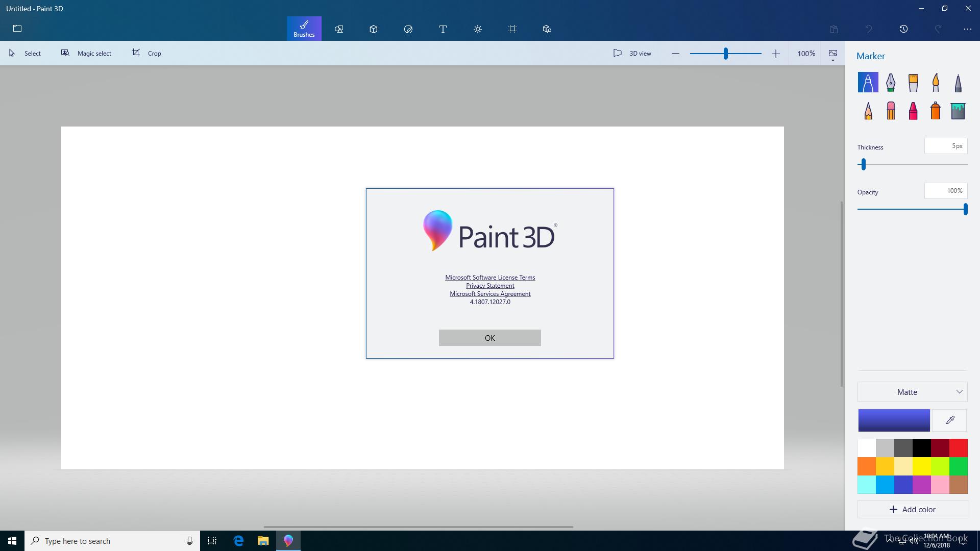This screenshot has height=551, width=980.
Task: Open Task View on taskbar
Action: (212, 541)
